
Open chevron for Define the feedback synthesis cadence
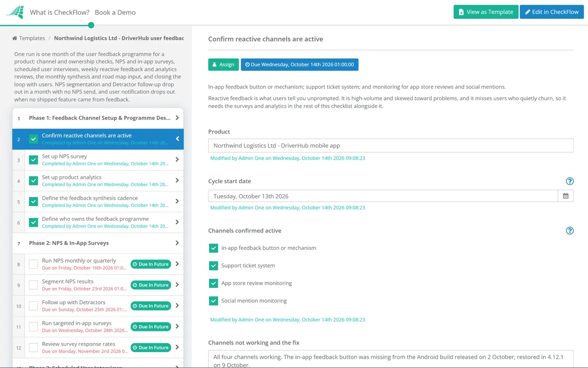coord(177,201)
